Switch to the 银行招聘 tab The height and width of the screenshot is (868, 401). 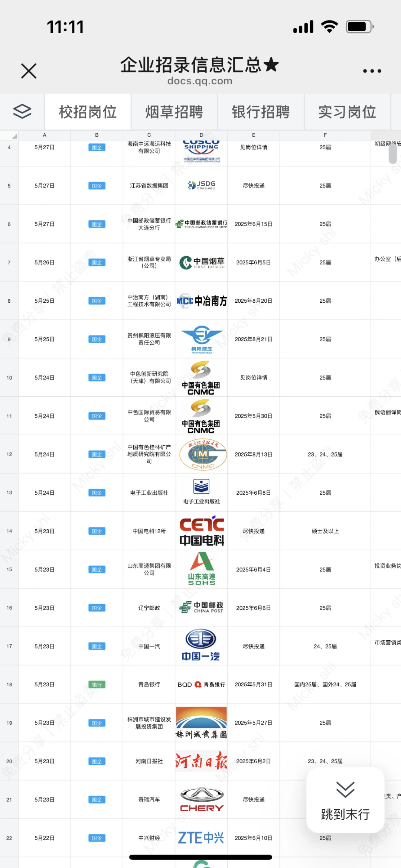pyautogui.click(x=261, y=112)
